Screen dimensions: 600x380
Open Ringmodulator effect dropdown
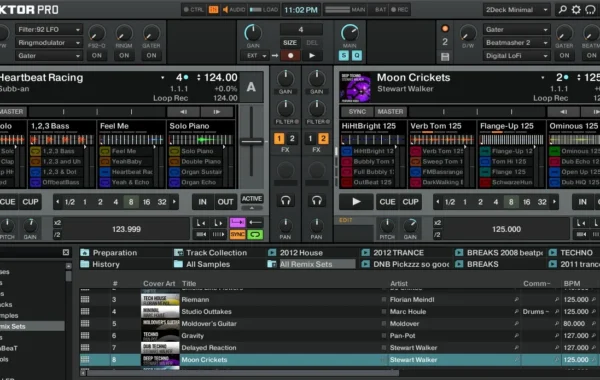click(49, 42)
